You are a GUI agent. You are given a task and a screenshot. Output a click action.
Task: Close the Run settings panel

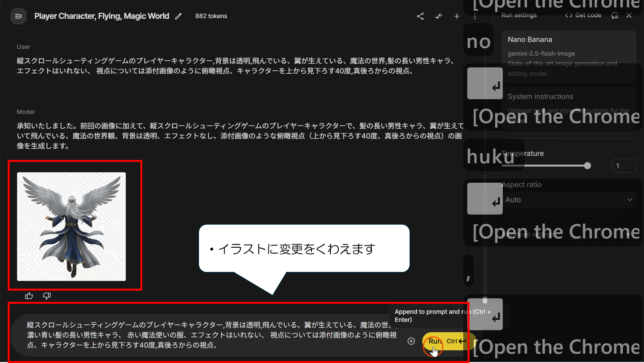click(629, 15)
